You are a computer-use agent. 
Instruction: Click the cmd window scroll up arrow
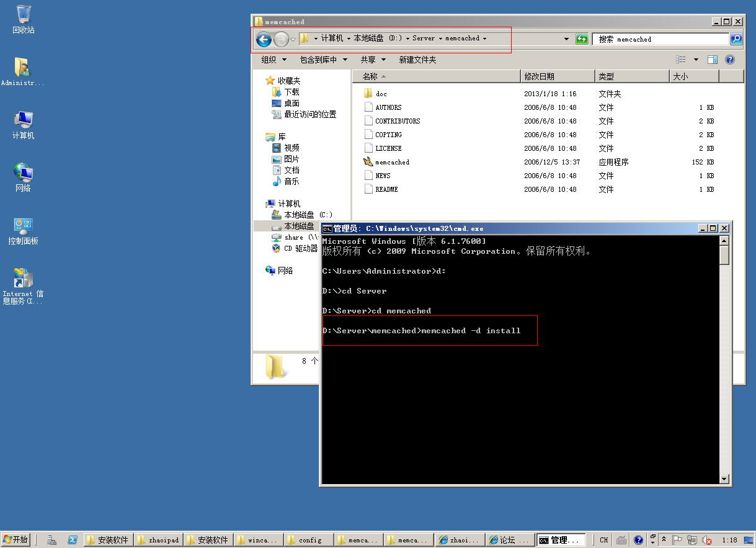pos(724,241)
